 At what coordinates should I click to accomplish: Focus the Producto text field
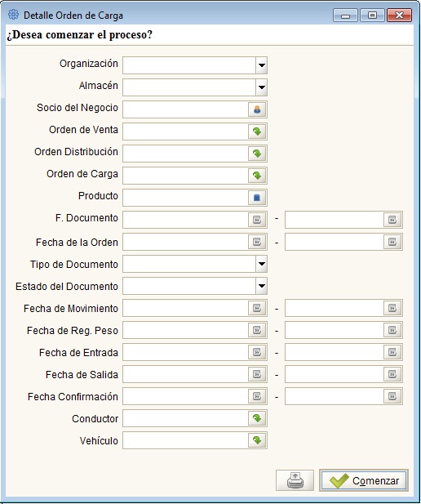pos(185,198)
